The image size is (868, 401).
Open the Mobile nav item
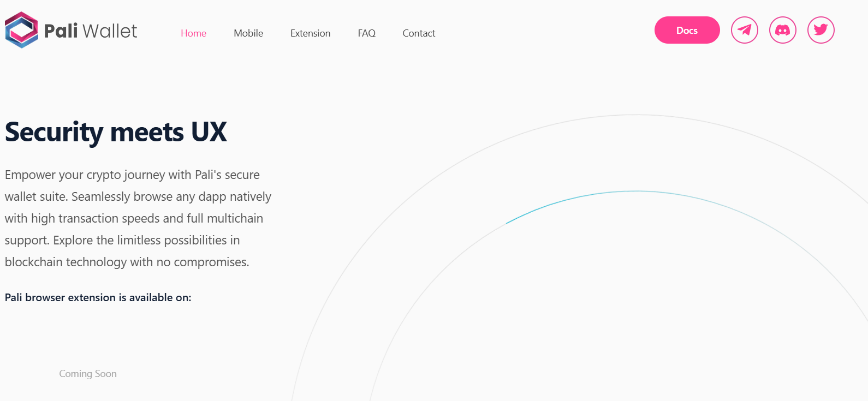click(248, 33)
